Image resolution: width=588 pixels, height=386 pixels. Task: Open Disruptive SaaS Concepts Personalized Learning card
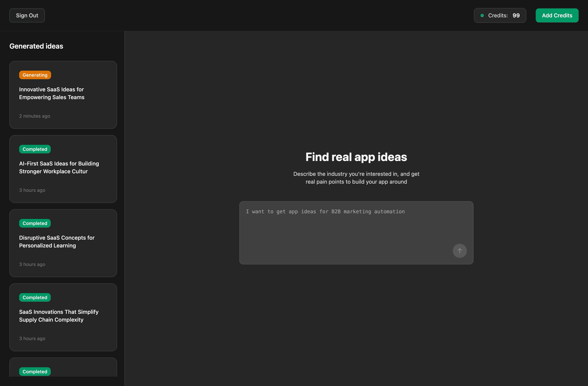click(x=63, y=243)
